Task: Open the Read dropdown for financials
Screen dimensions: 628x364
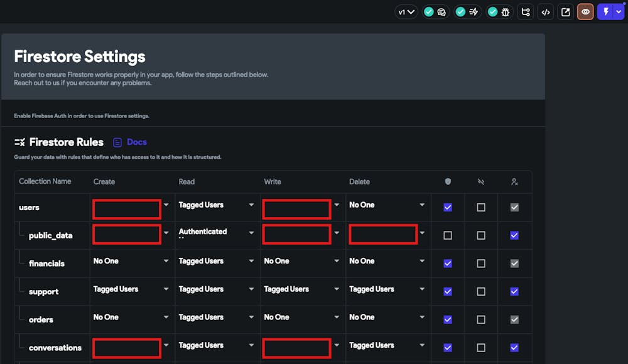Action: pos(216,261)
